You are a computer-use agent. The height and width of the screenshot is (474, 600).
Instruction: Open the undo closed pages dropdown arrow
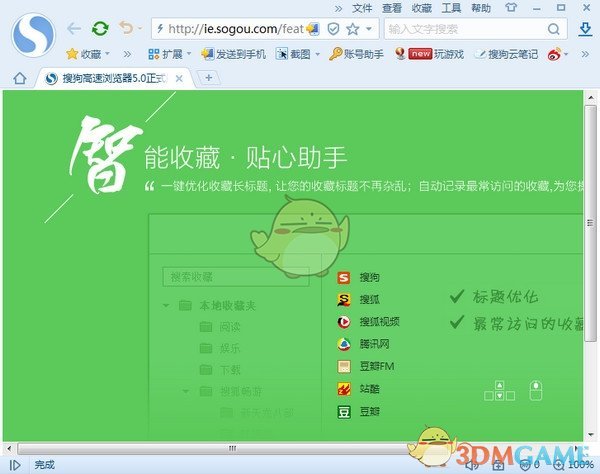click(140, 28)
